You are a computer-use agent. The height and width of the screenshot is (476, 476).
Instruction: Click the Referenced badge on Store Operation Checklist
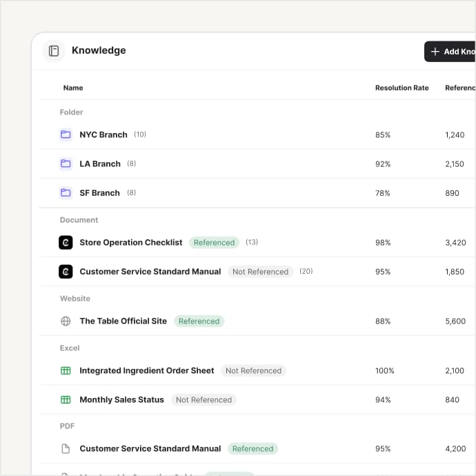coord(215,243)
